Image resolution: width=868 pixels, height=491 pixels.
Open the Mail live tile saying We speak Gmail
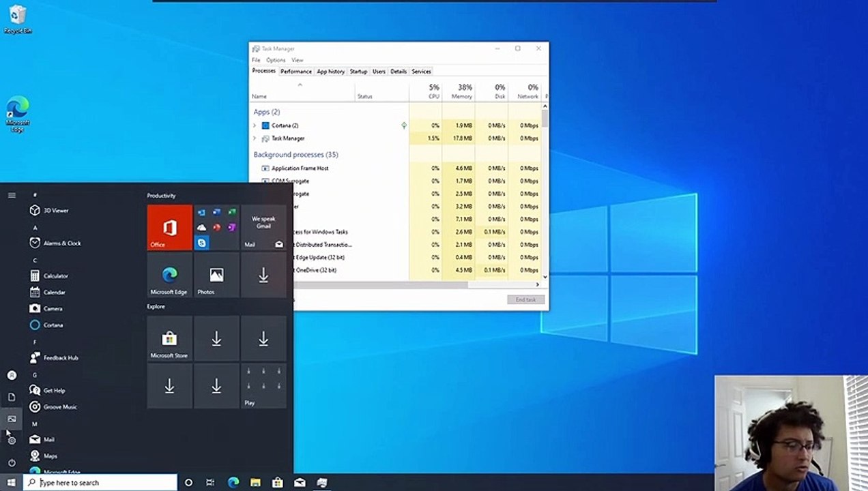(x=263, y=228)
